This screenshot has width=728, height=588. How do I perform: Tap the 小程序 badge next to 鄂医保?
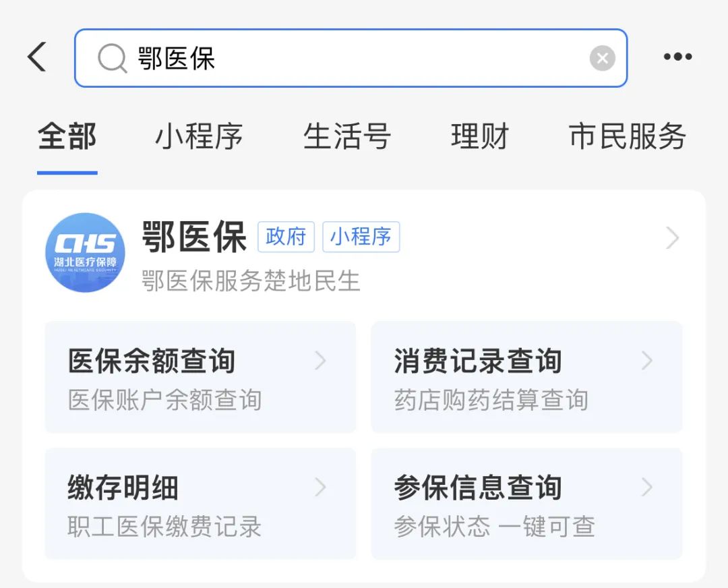[361, 237]
